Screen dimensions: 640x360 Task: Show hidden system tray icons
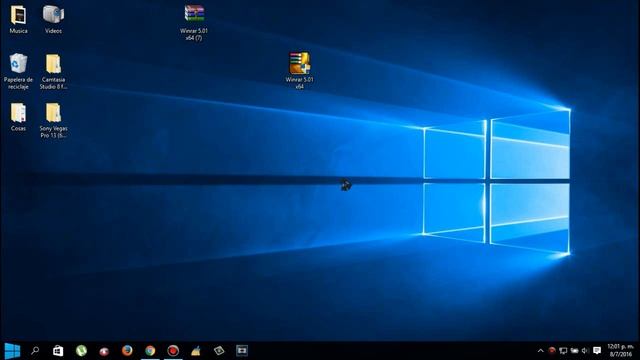click(x=540, y=351)
